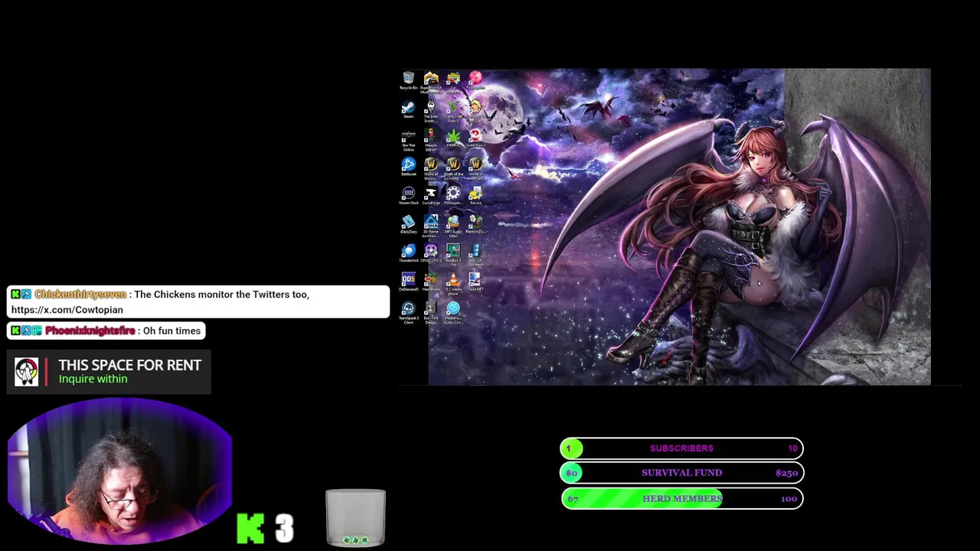Viewport: 980px width, 551px height.
Task: Open the Stream Deck shortcut
Action: [x=408, y=196]
